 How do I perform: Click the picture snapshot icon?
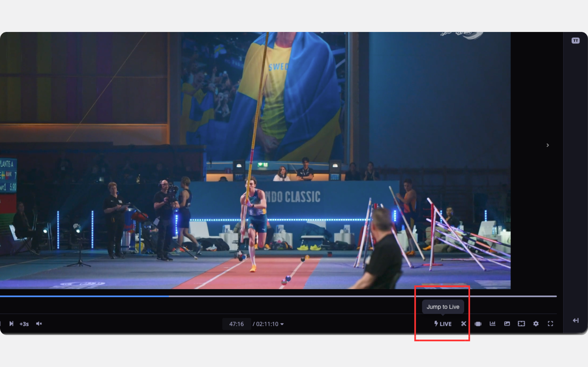click(507, 324)
